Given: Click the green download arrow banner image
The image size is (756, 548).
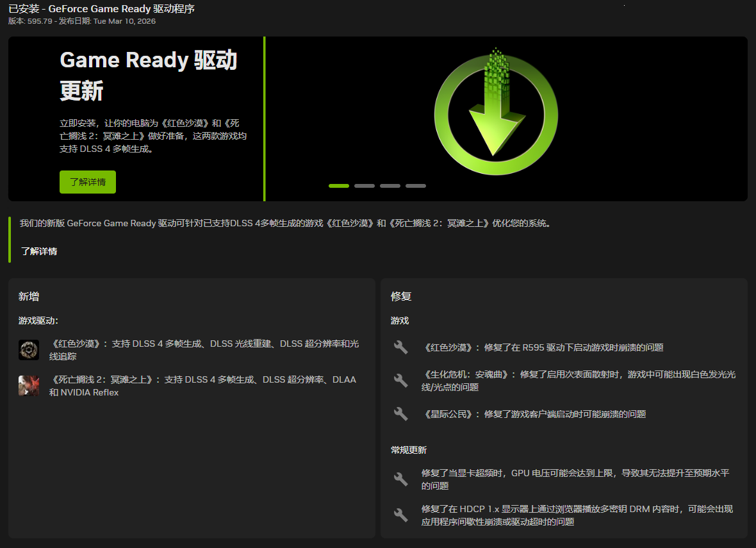Looking at the screenshot, I should (496, 112).
